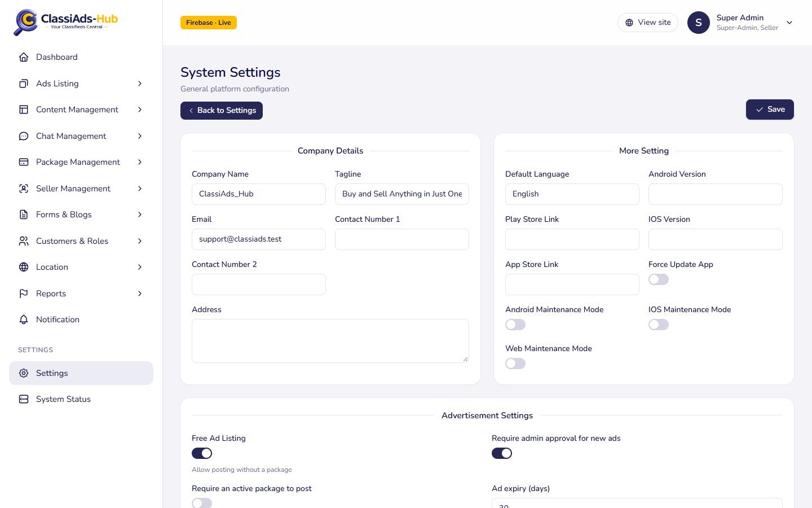The image size is (812, 508).
Task: Click the Address text area
Action: tap(330, 341)
